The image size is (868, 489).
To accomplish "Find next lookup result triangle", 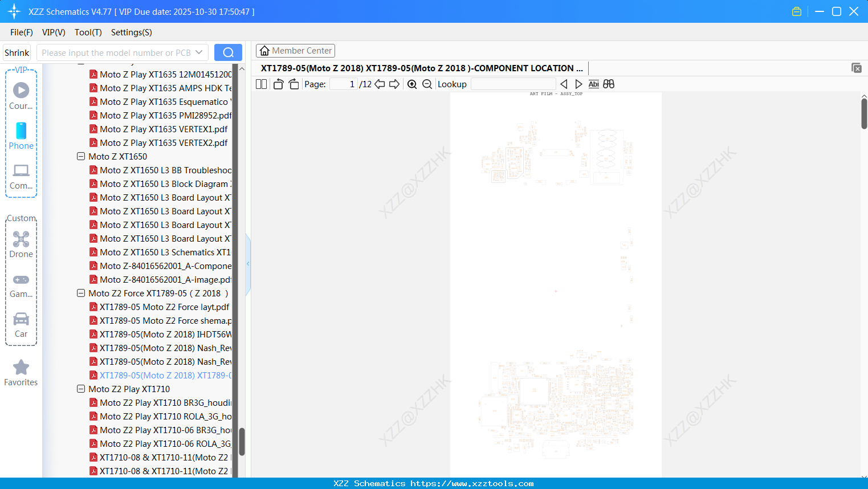I will (578, 84).
